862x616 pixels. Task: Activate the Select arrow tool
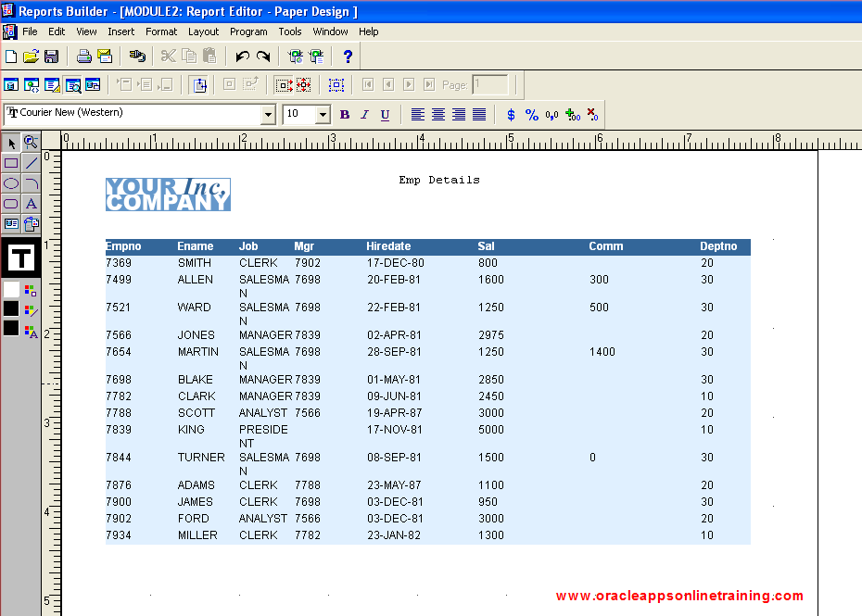[x=11, y=143]
